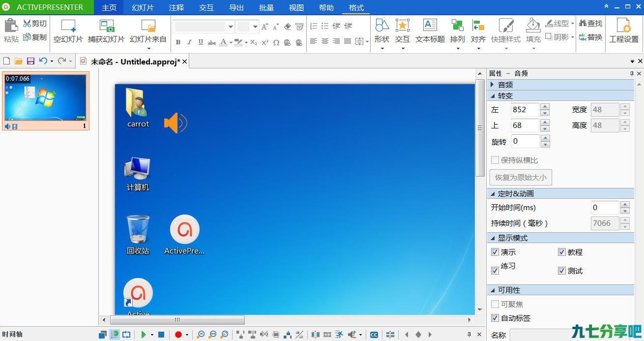Apply strikethrough formatting
Viewport: 644px width, 341px height.
click(212, 43)
